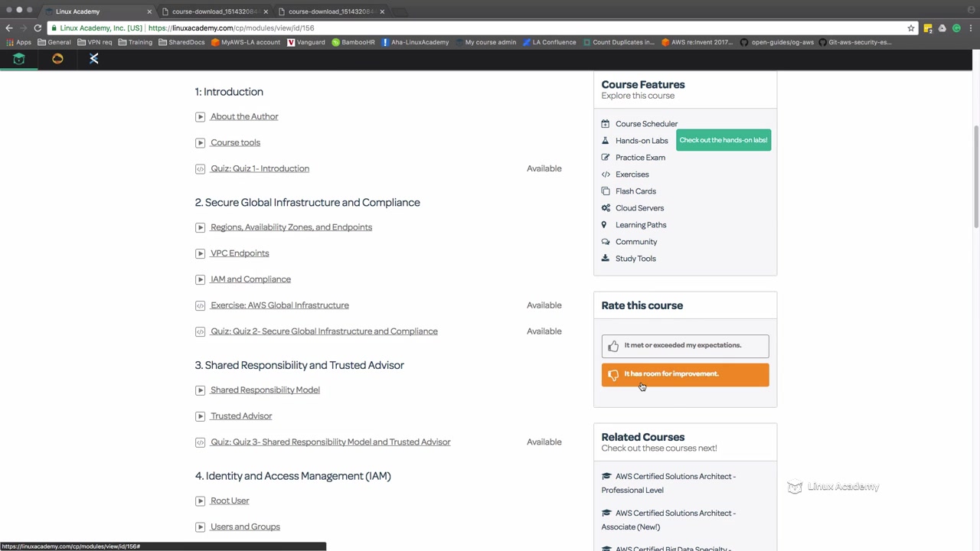Open the Trusted Advisor lesson
Image resolution: width=980 pixels, height=551 pixels.
[241, 416]
